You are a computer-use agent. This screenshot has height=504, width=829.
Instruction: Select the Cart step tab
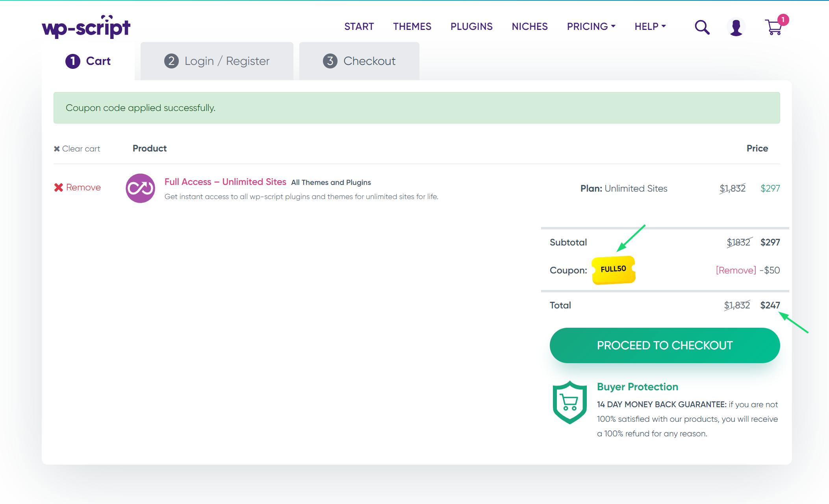click(88, 61)
